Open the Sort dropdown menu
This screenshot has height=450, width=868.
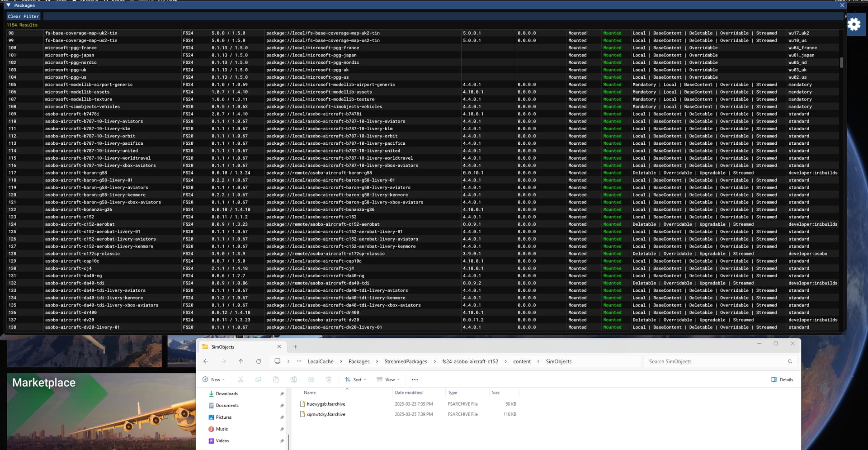click(x=355, y=379)
